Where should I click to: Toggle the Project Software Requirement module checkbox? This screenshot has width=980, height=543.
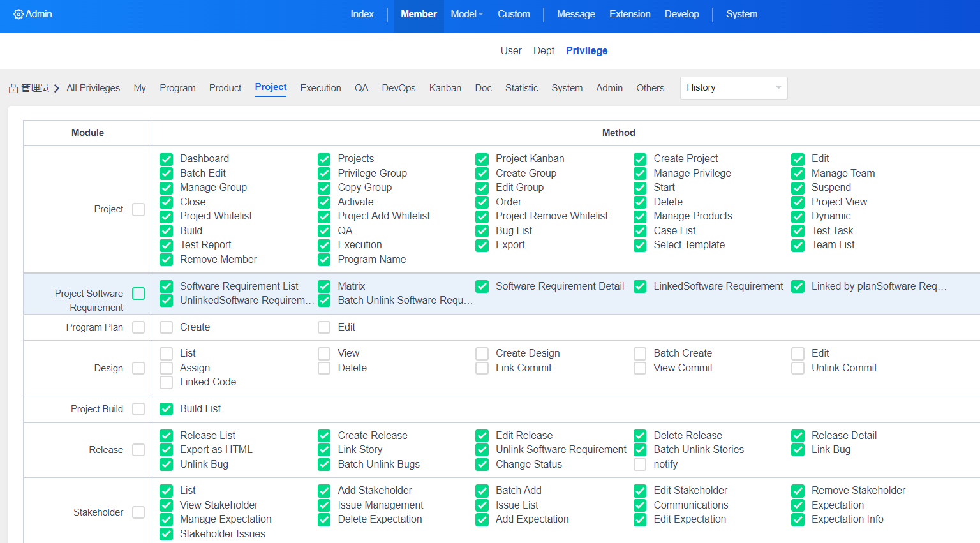pos(138,294)
